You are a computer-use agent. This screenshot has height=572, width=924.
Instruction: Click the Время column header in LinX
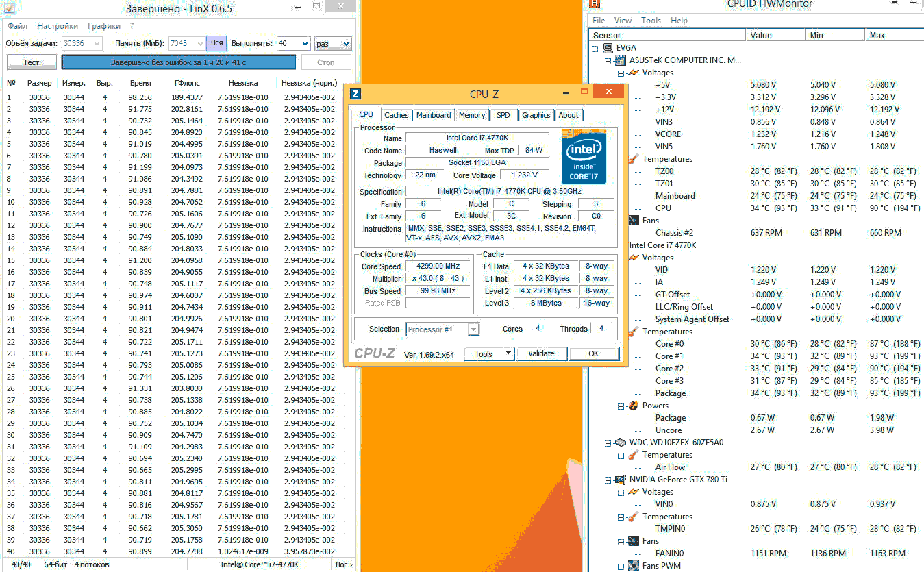140,83
